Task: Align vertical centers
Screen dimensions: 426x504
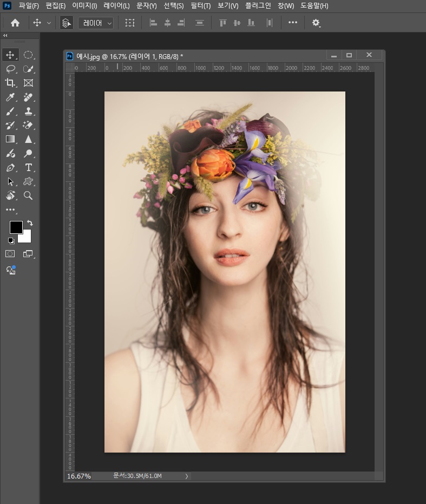Action: pos(237,23)
